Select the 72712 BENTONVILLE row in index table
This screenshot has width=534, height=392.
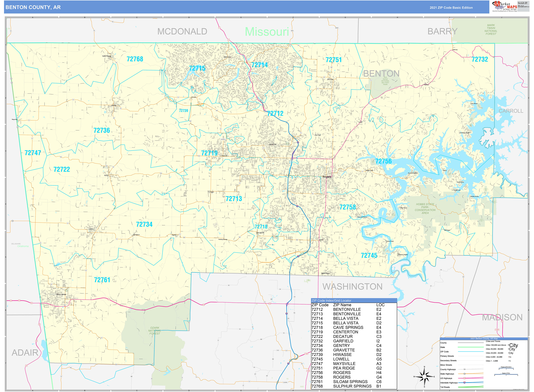tap(354, 309)
